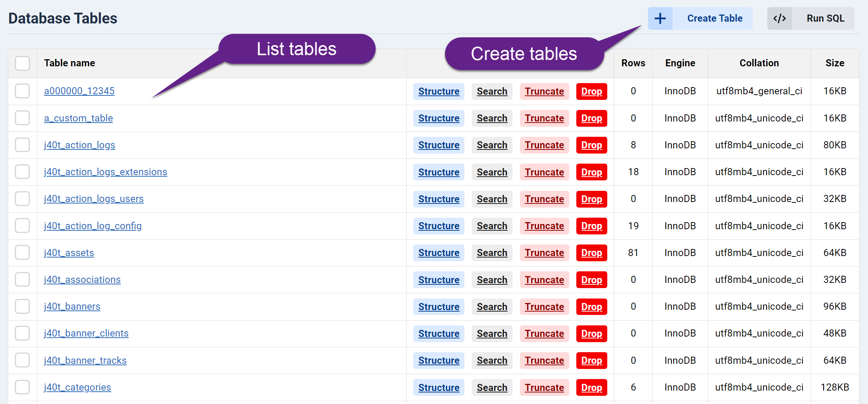Click the Database Tables heading
Screen dimensions: 868x404
click(x=63, y=18)
